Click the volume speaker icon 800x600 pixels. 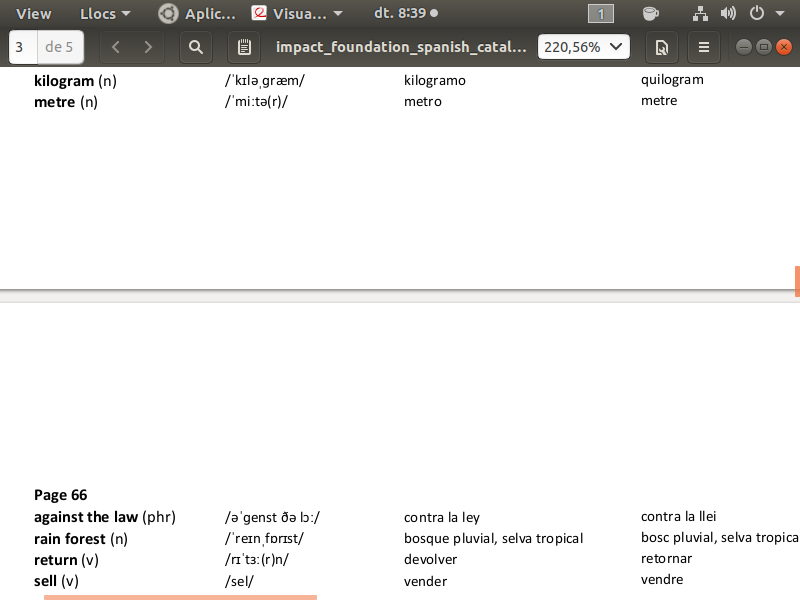(728, 14)
